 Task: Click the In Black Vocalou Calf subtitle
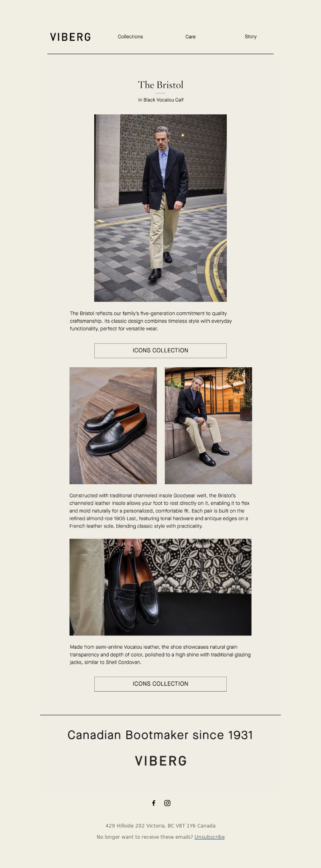click(x=160, y=100)
